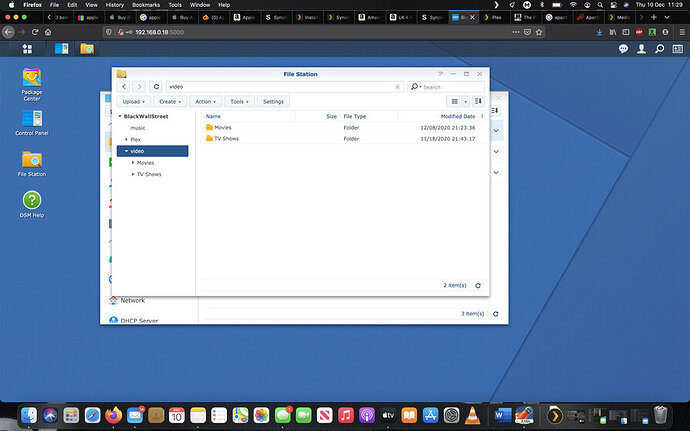Switch File Station to list view icon

[455, 102]
